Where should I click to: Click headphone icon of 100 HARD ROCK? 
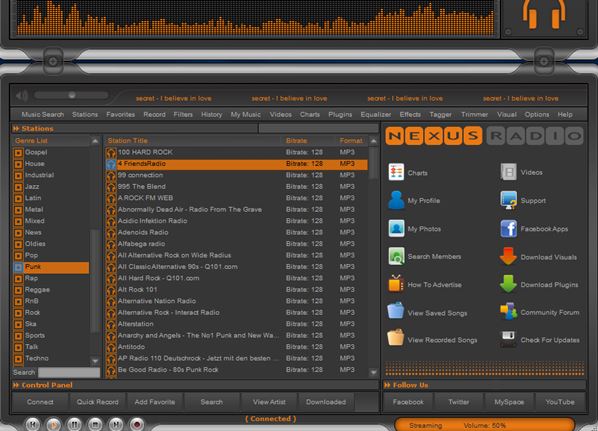pos(111,153)
